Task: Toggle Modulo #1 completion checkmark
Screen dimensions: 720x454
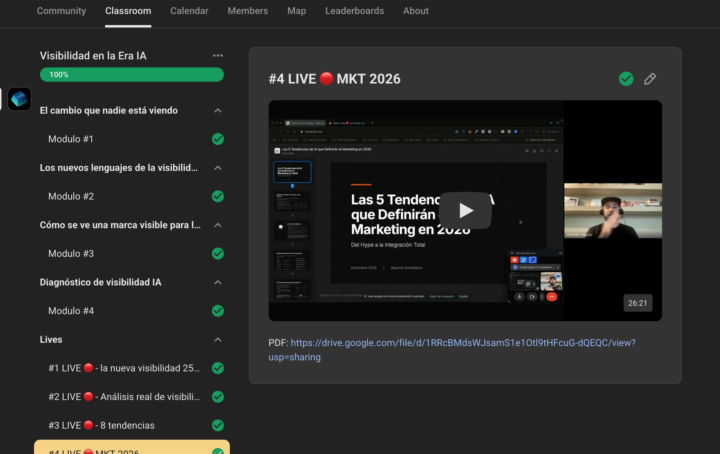Action: click(x=218, y=139)
